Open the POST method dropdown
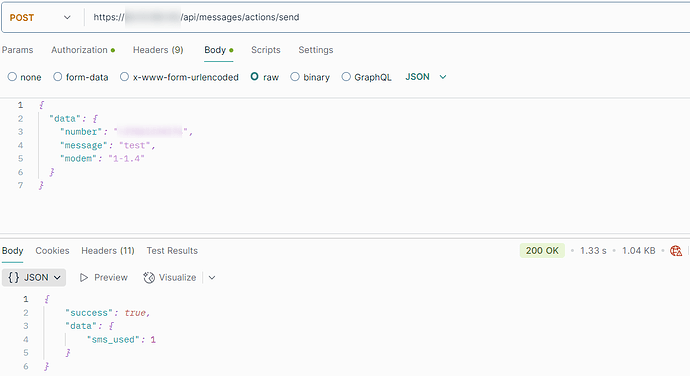The image size is (690, 376). [40, 18]
